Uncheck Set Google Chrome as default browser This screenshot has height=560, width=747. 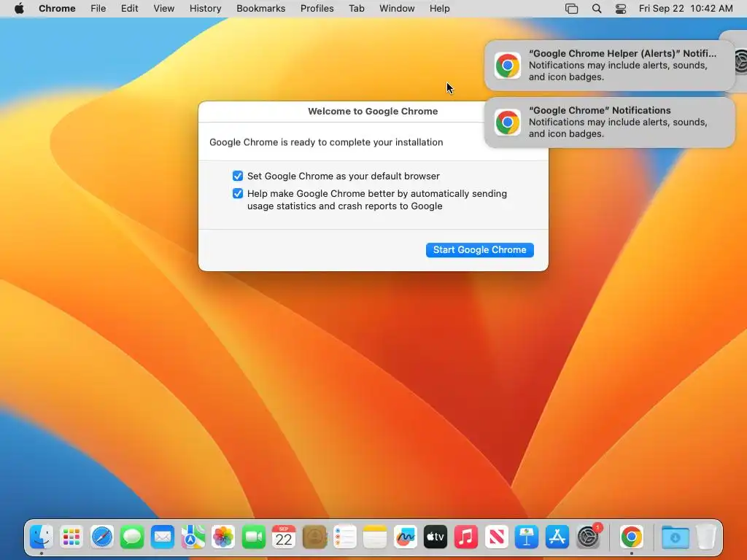[238, 176]
